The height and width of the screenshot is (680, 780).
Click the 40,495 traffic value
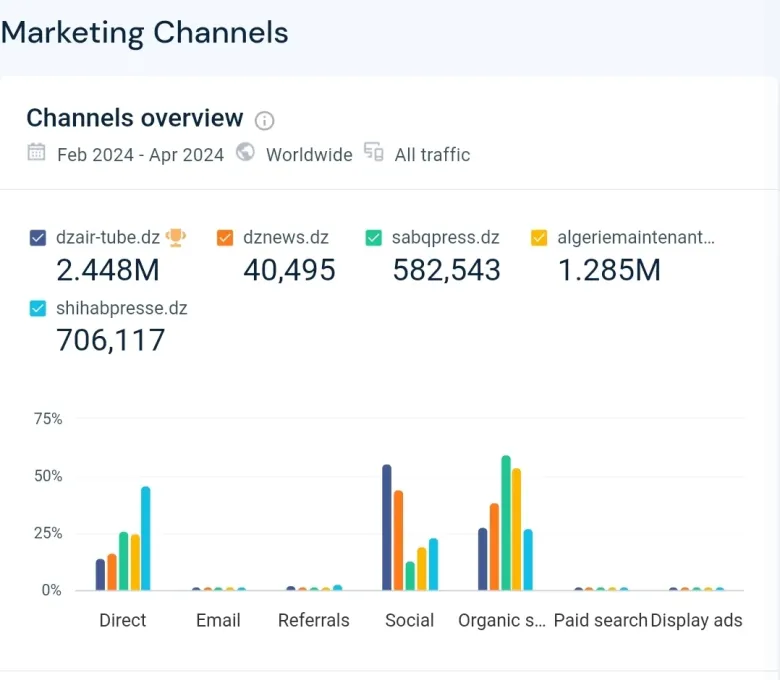289,270
